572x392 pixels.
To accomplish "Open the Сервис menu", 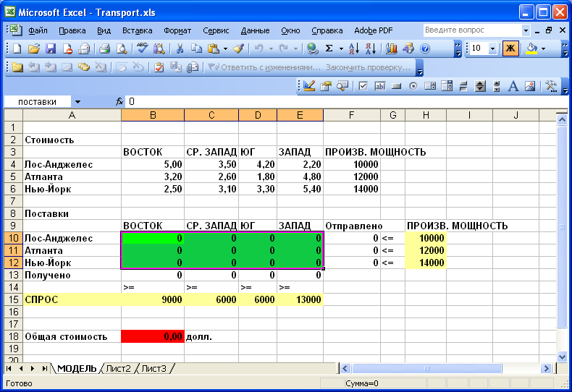I will click(x=216, y=30).
